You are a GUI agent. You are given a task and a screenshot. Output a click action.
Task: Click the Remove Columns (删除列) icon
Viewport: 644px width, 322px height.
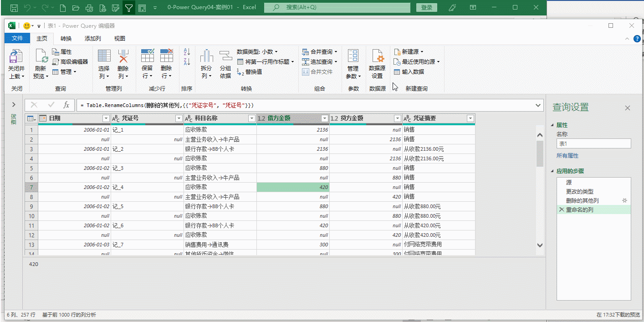point(123,56)
